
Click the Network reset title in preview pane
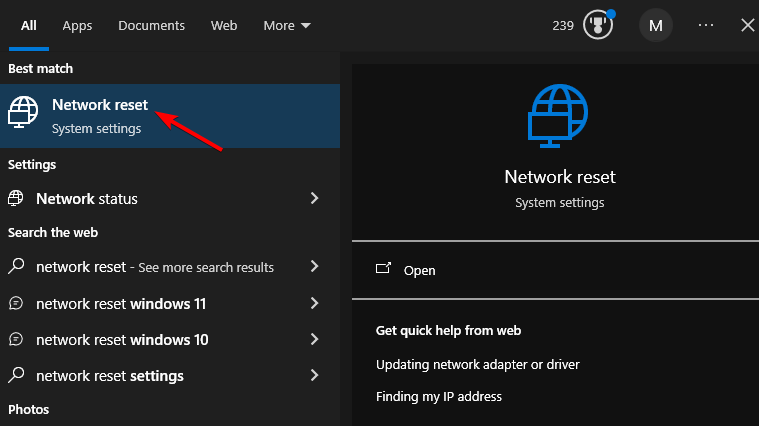[x=560, y=177]
